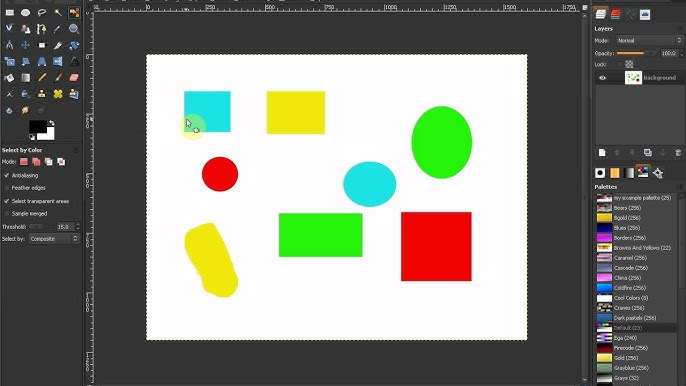The image size is (686, 386).
Task: Toggle Select transparent areas checkbox
Action: pos(7,201)
